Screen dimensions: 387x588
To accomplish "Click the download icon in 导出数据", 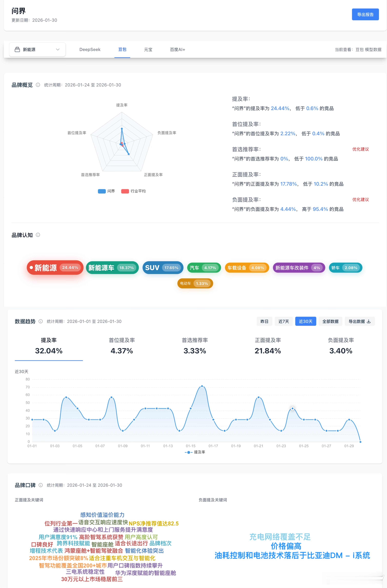I will pos(369,321).
